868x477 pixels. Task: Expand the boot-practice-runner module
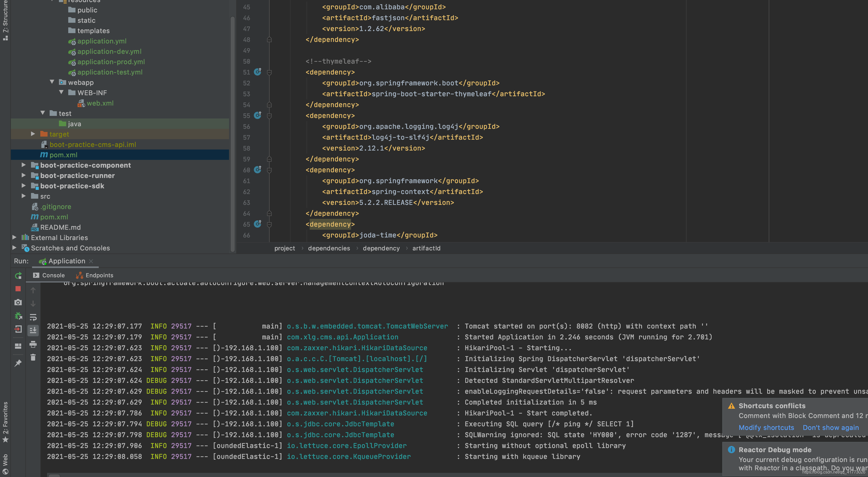pos(24,175)
